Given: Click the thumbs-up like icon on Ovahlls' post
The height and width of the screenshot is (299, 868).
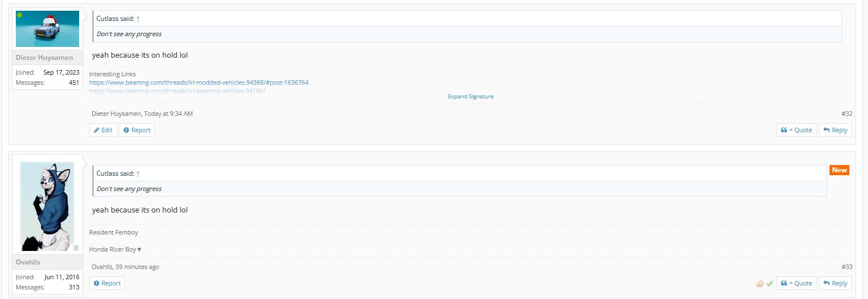Looking at the screenshot, I should click(x=760, y=283).
